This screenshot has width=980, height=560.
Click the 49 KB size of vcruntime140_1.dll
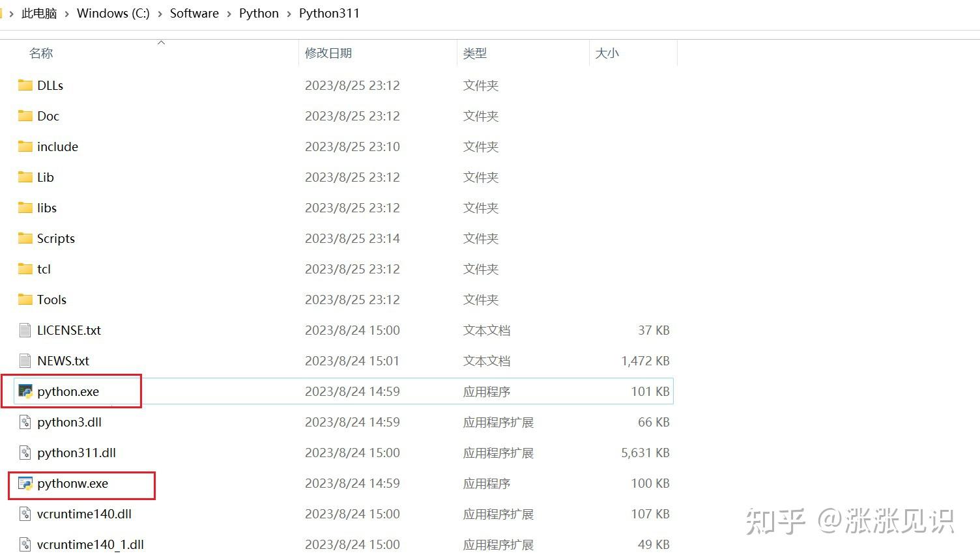[654, 544]
